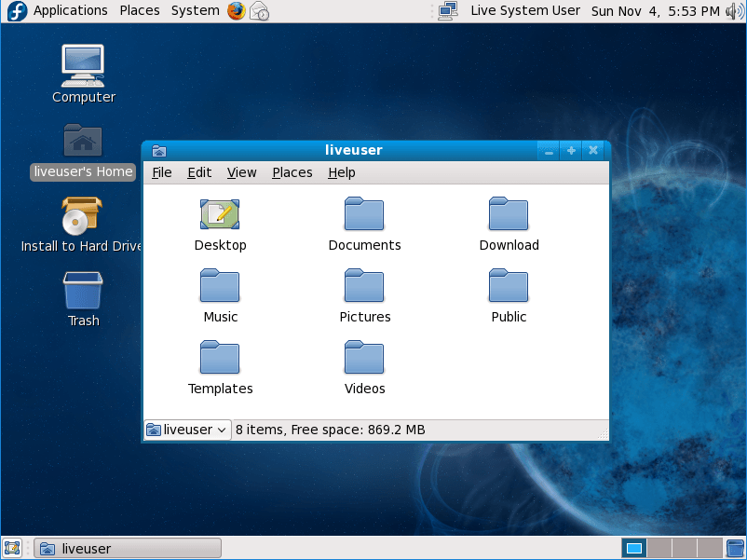Select the Pictures folder

point(364,285)
